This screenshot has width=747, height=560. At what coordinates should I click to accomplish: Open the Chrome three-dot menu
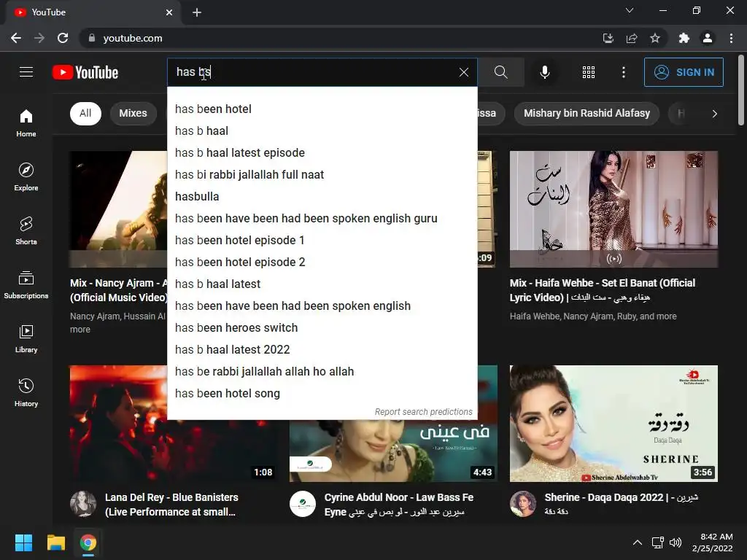[731, 38]
